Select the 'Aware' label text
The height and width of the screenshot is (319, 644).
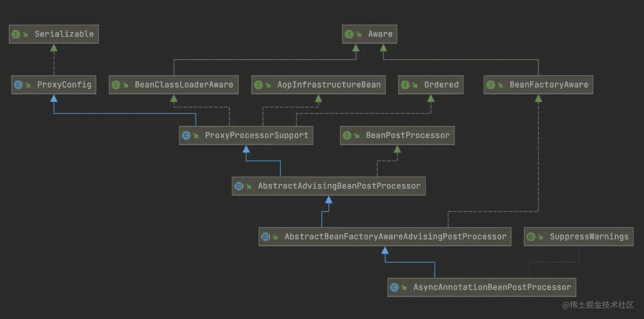(x=380, y=34)
